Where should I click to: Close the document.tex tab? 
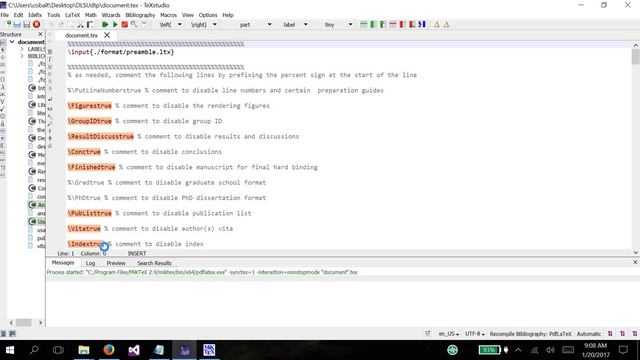[x=107, y=36]
